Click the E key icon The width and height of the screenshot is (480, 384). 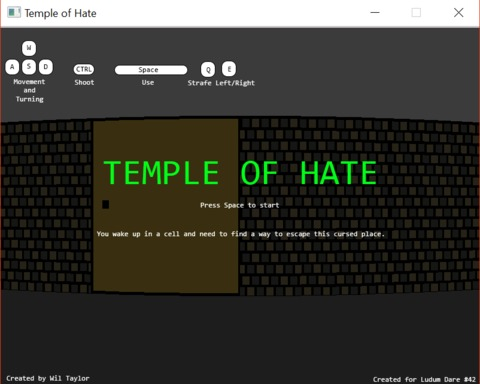pyautogui.click(x=229, y=69)
